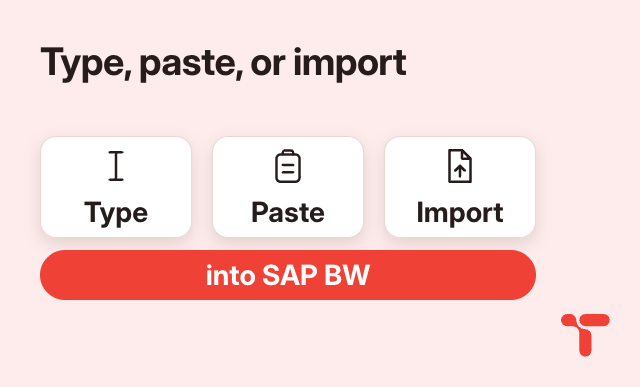
Task: Click the word paste in the heading
Action: 191,66
